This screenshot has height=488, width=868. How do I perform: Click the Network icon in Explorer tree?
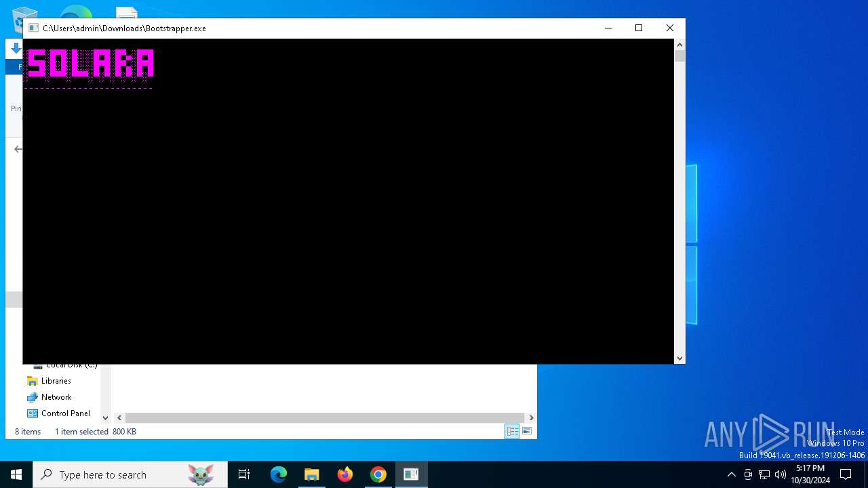[32, 397]
